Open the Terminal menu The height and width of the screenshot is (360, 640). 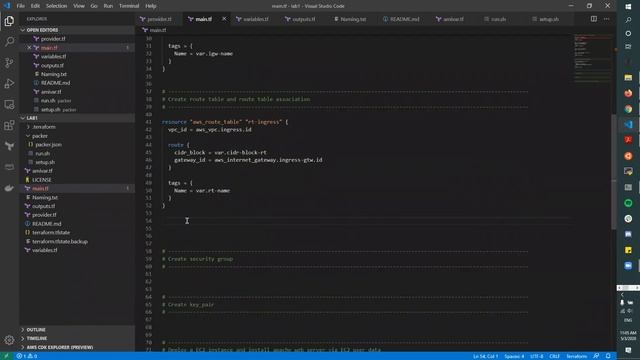coord(129,6)
